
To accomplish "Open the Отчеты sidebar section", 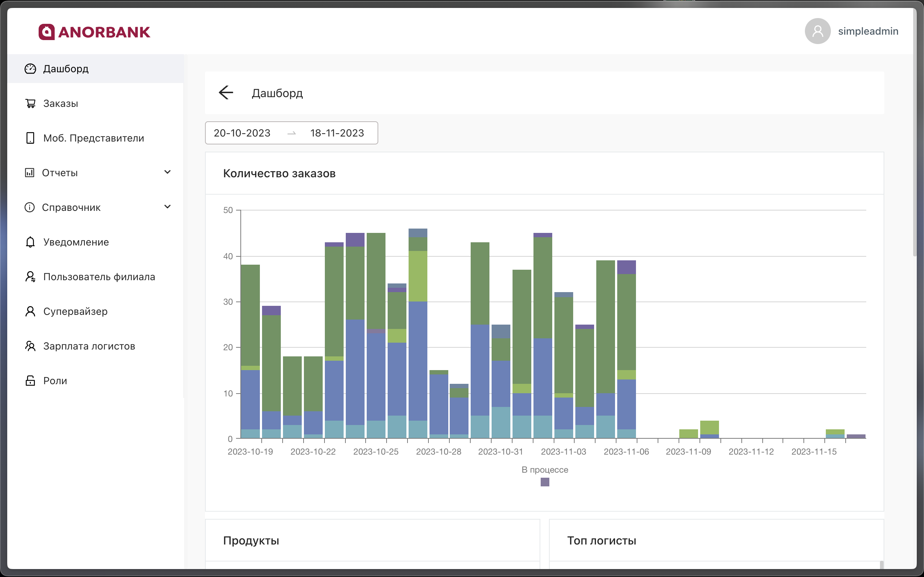I will tap(60, 173).
